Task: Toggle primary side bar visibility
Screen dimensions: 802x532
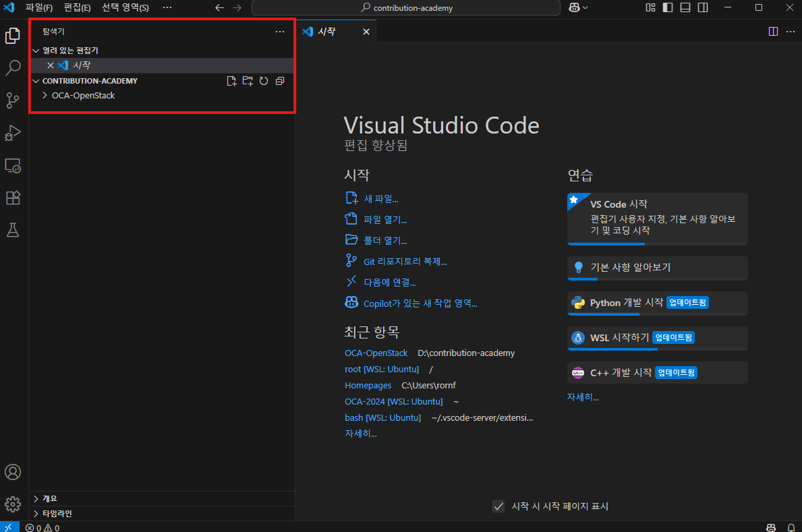Action: coord(668,7)
